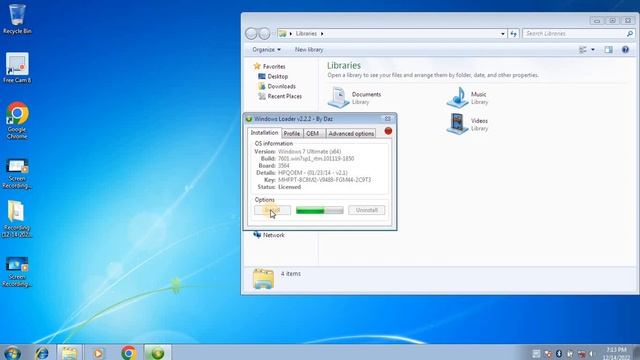Click the product Key value text

(324, 180)
